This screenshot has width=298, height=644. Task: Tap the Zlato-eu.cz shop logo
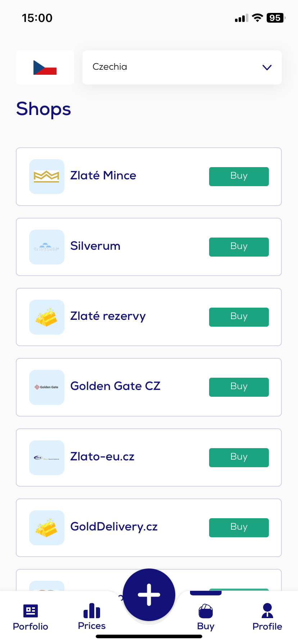(46, 457)
